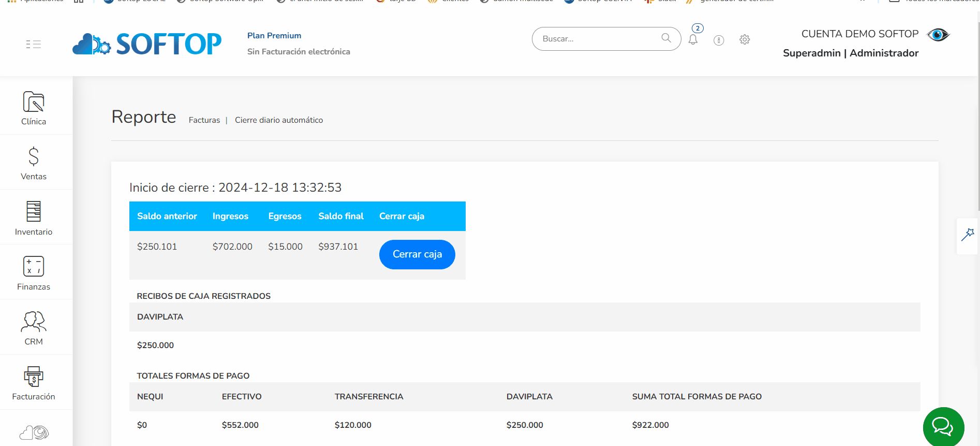This screenshot has width=980, height=446.
Task: Open the green chat support bubble
Action: [943, 427]
